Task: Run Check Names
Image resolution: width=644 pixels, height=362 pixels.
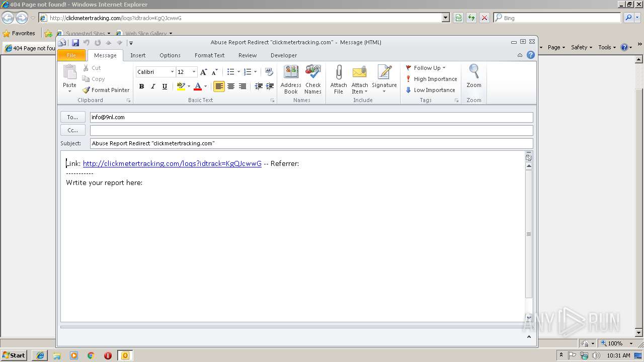Action: [x=313, y=79]
